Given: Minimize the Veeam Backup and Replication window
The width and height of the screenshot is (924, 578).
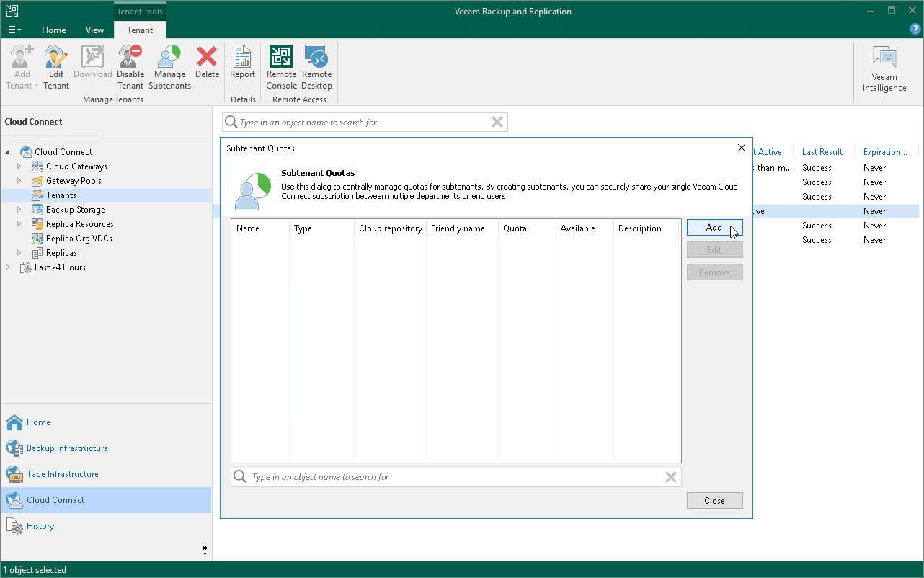Looking at the screenshot, I should [871, 11].
